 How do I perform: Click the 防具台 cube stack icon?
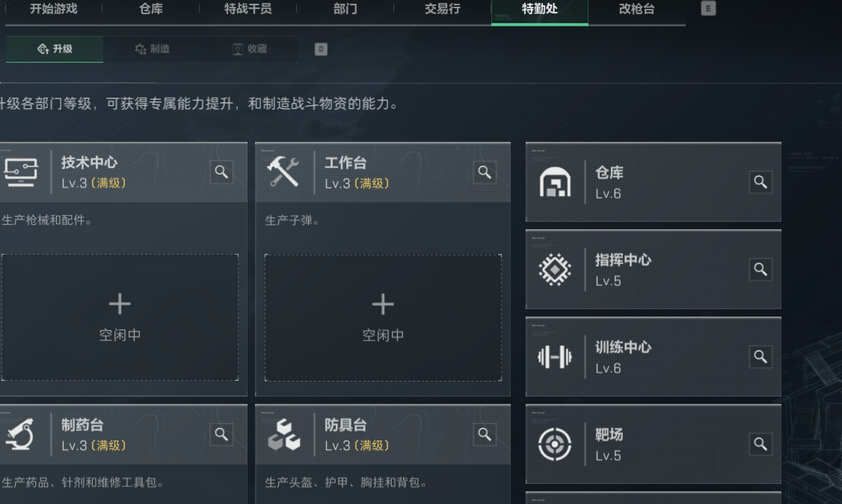point(285,435)
